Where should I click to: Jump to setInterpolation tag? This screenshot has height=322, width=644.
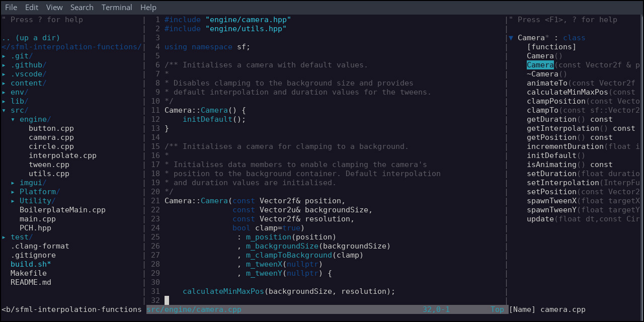pyautogui.click(x=583, y=183)
